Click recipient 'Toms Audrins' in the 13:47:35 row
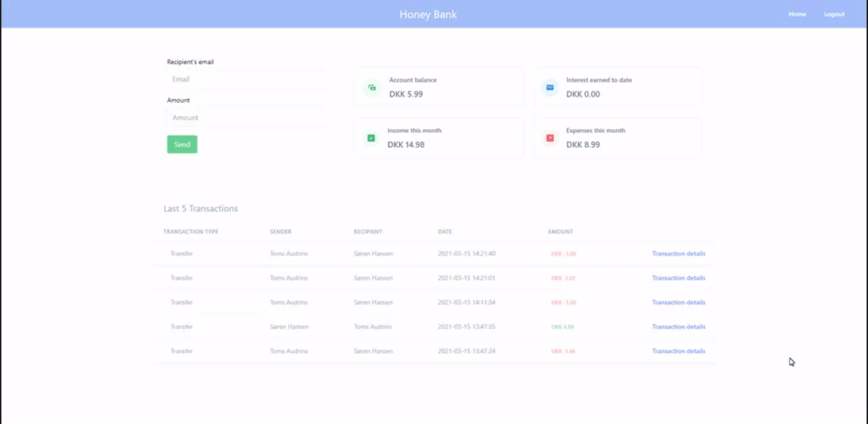 pyautogui.click(x=373, y=327)
